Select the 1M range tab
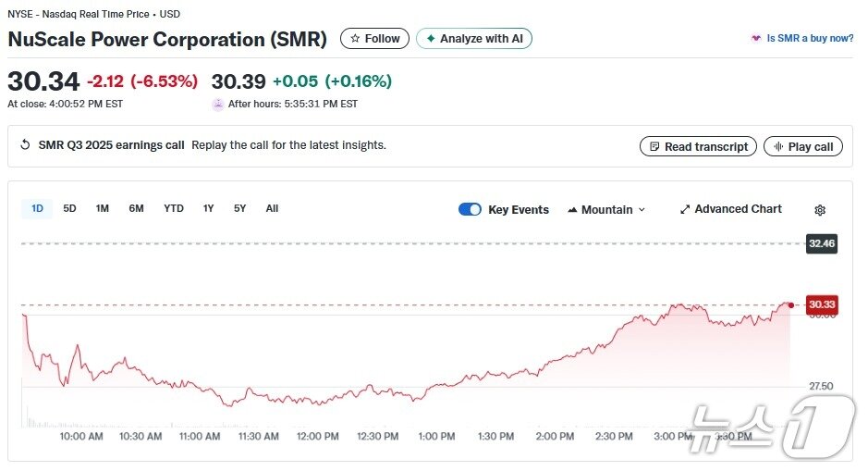The image size is (868, 471). click(102, 209)
